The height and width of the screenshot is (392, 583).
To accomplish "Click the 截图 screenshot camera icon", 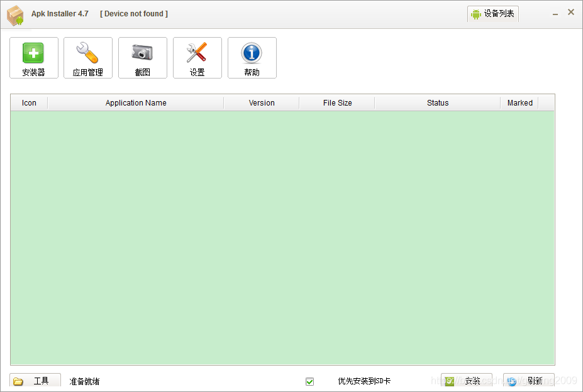I will [142, 52].
